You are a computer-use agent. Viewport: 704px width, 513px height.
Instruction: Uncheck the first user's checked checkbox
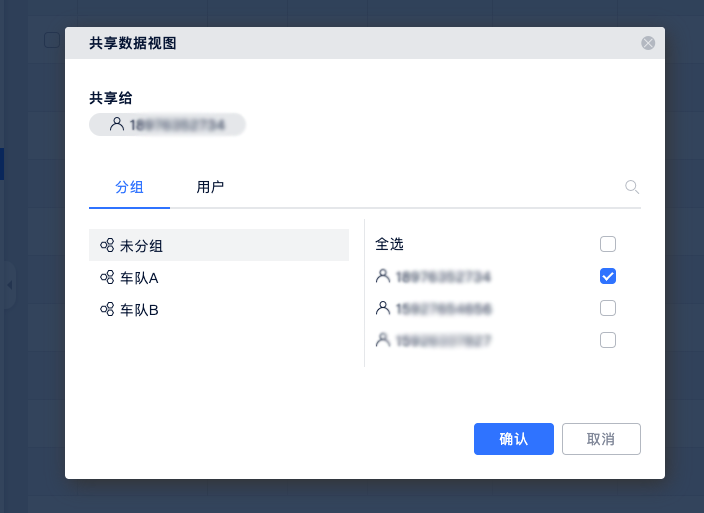(608, 276)
